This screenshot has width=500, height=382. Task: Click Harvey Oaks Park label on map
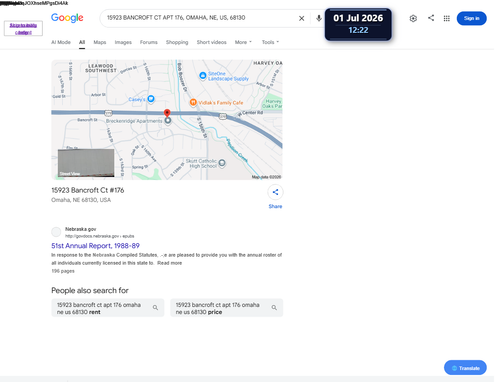pyautogui.click(x=273, y=103)
